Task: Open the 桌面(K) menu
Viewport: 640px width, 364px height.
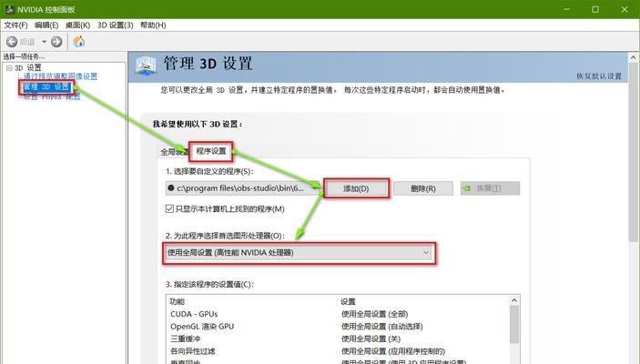Action: click(77, 25)
